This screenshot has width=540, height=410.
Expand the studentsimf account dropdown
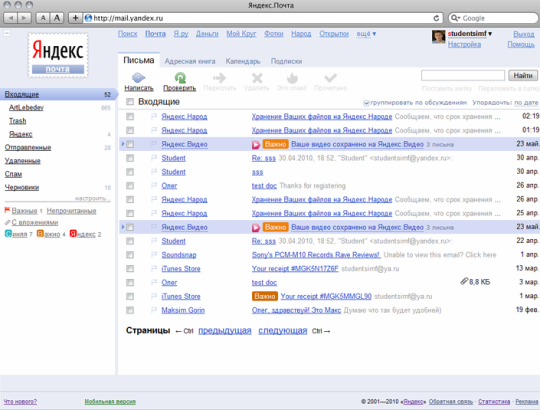[490, 34]
